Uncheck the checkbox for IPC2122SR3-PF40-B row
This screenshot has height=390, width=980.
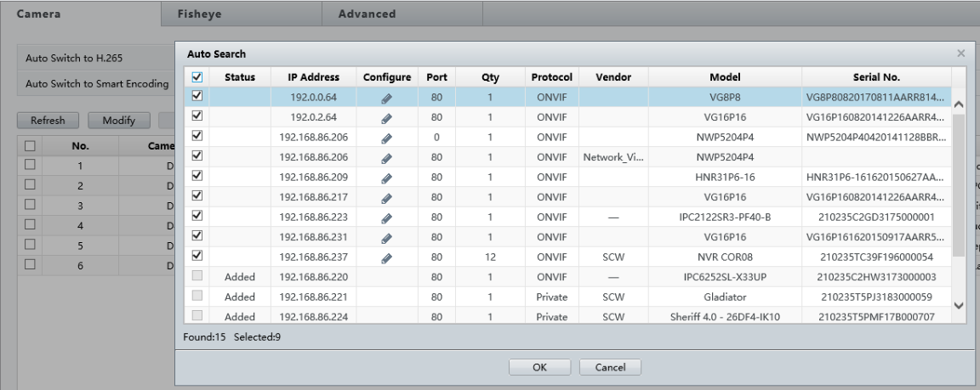(197, 215)
